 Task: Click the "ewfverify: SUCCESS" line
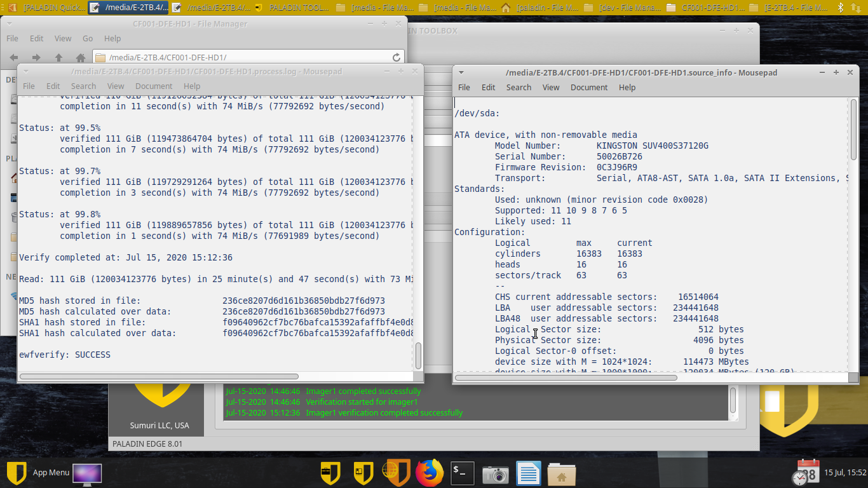65,355
